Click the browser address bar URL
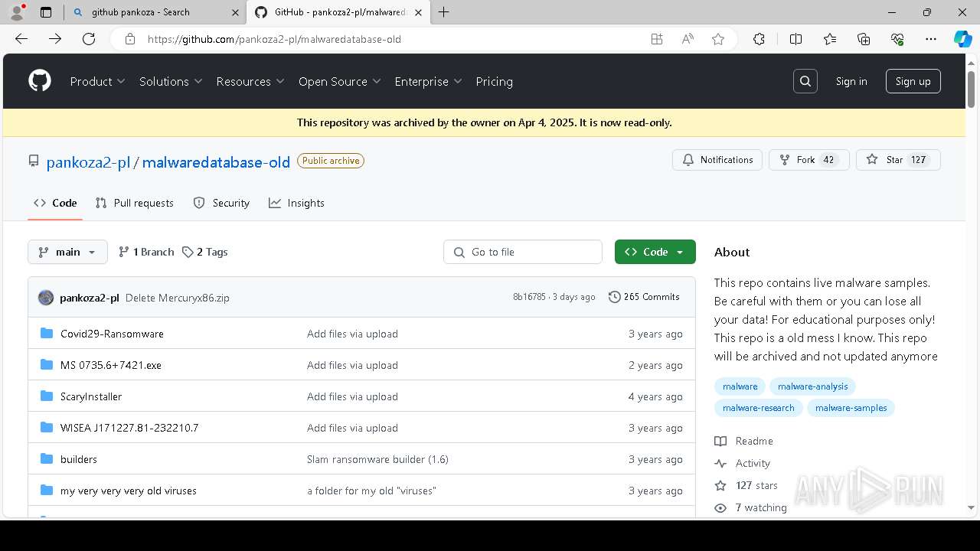Screen dimensions: 980x551 274,39
